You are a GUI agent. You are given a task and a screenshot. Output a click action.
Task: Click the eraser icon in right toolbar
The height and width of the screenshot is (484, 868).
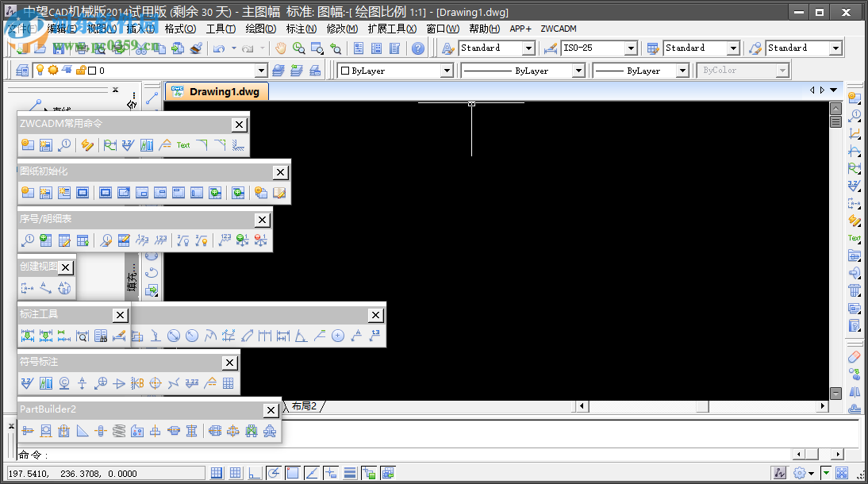tap(855, 356)
